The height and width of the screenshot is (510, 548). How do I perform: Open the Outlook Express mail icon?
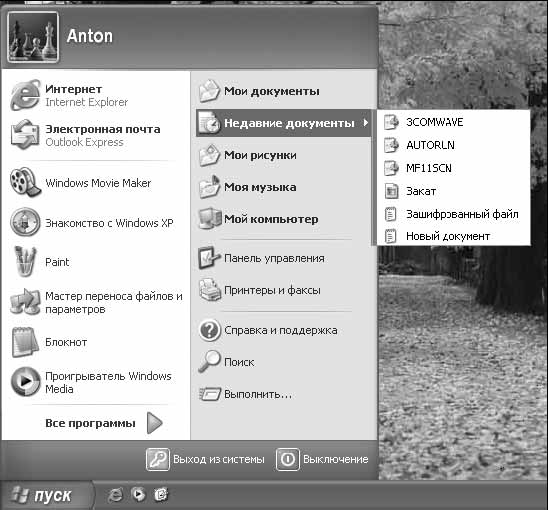click(25, 135)
